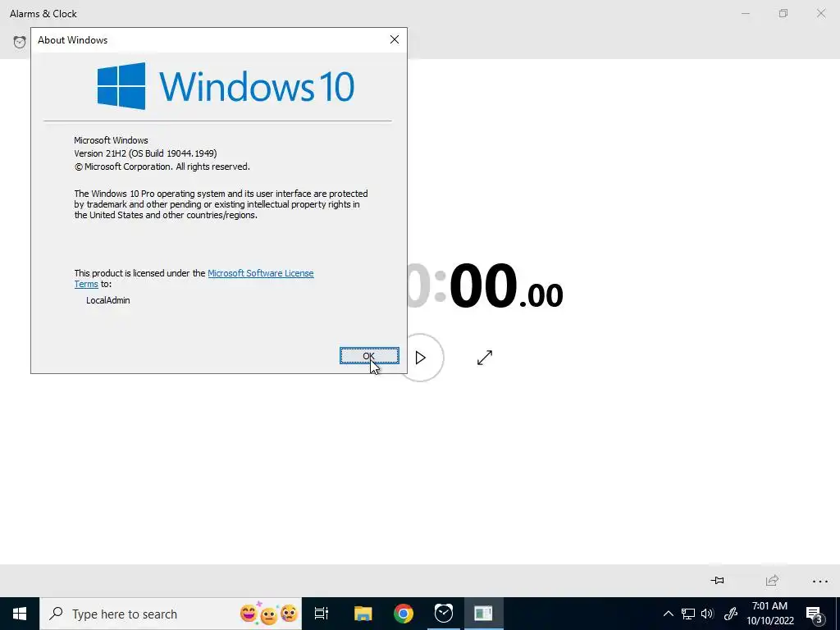Click the search emoji highlights graphic
Image resolution: width=840 pixels, height=630 pixels.
pos(268,614)
